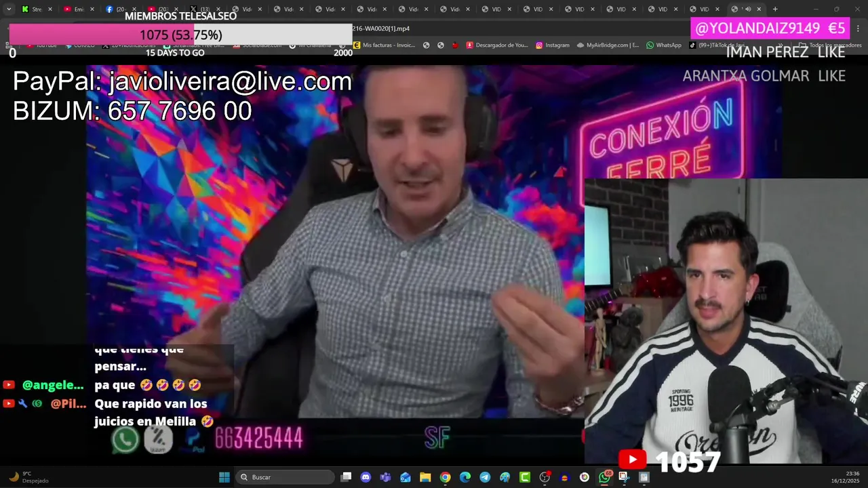Open Microsoft Edge from the taskbar

(465, 477)
